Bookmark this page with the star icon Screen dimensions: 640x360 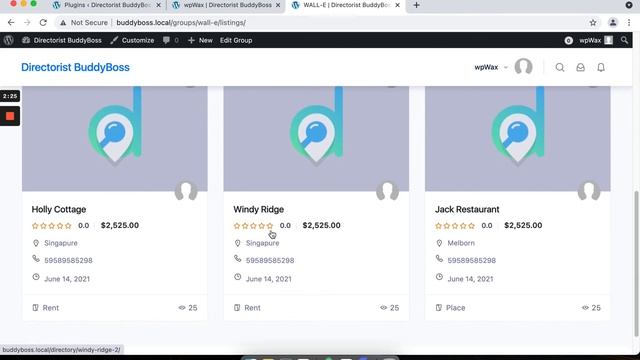[x=593, y=22]
